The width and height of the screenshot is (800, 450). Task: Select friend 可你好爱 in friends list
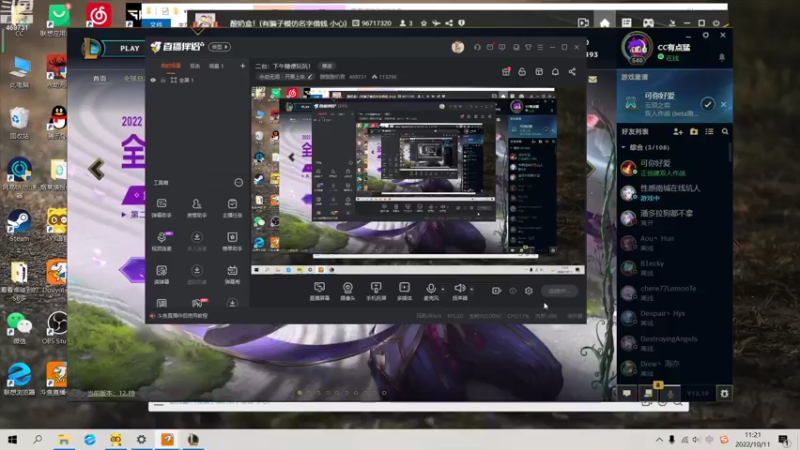pos(673,167)
